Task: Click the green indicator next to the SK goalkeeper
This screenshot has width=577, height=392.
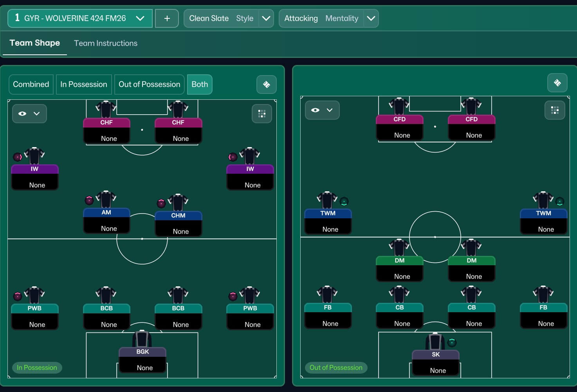Action: point(452,342)
